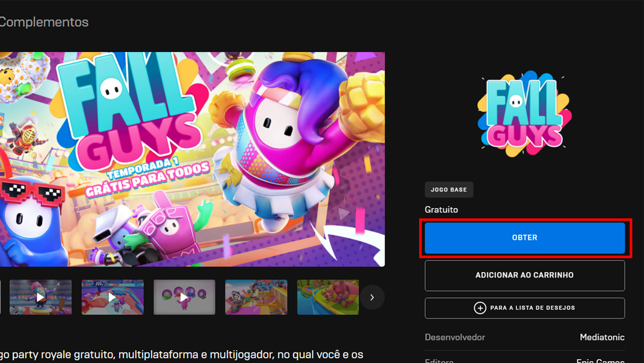Click the JOGO BASE tag
This screenshot has height=363, width=644.
pos(449,190)
